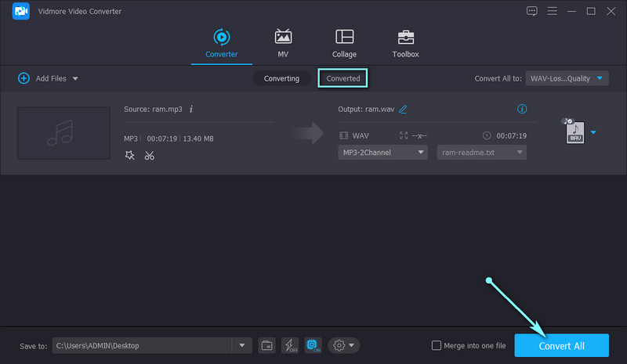
Task: Click the scissors Cut icon
Action: [x=150, y=155]
